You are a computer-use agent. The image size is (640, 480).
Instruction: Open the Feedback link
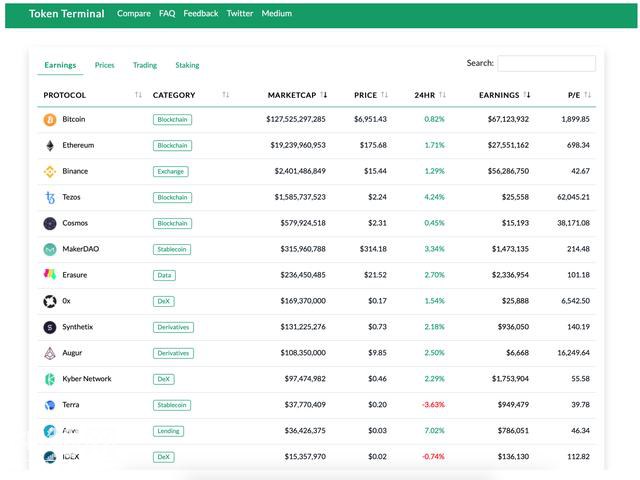201,13
